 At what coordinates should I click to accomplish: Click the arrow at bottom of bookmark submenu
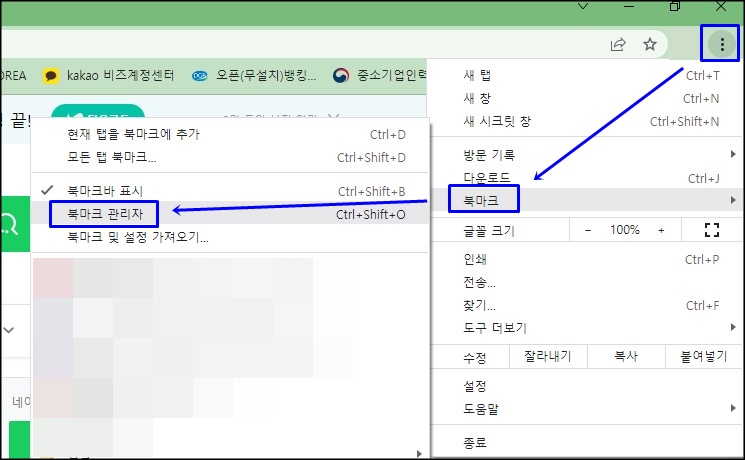(x=419, y=453)
